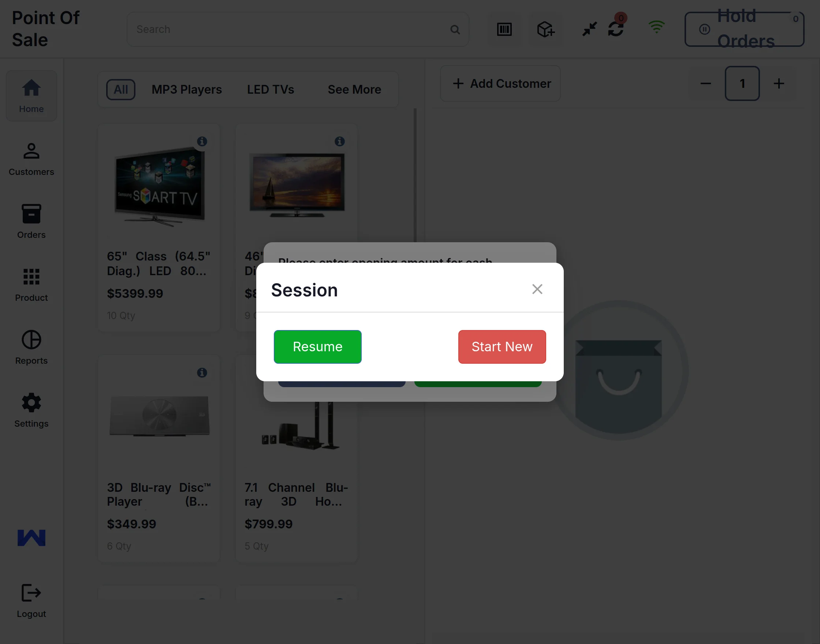Close the Session dialog
Screen dimensions: 820x644
(x=537, y=289)
